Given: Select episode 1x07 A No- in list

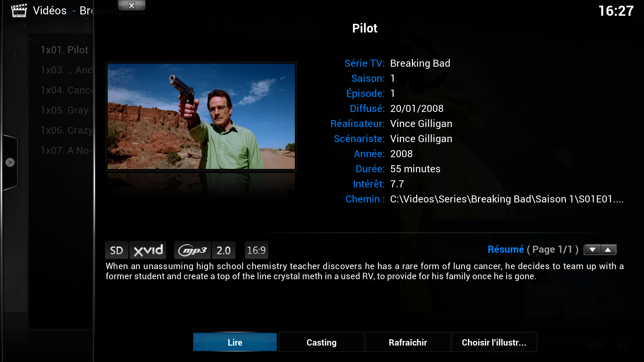Looking at the screenshot, I should tap(66, 150).
